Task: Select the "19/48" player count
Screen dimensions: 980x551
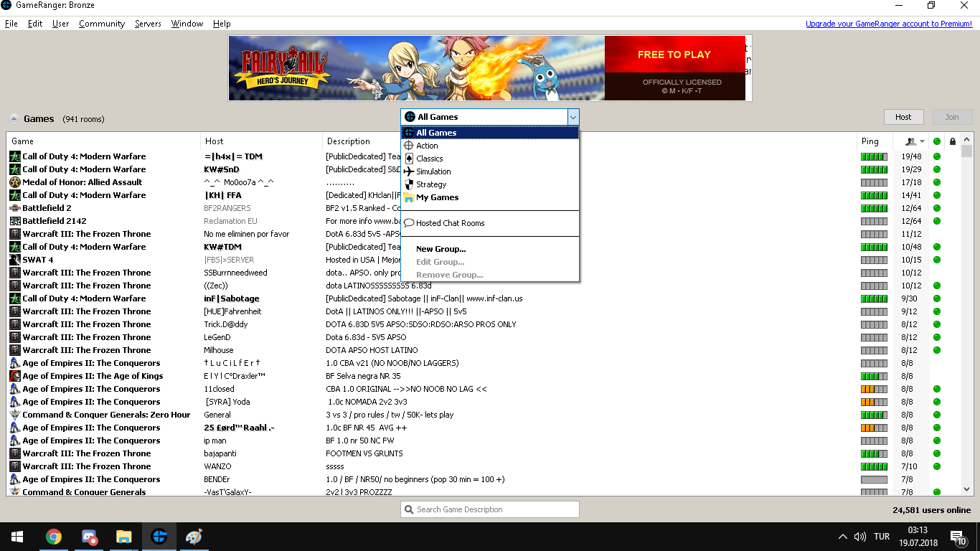Action: click(x=912, y=156)
